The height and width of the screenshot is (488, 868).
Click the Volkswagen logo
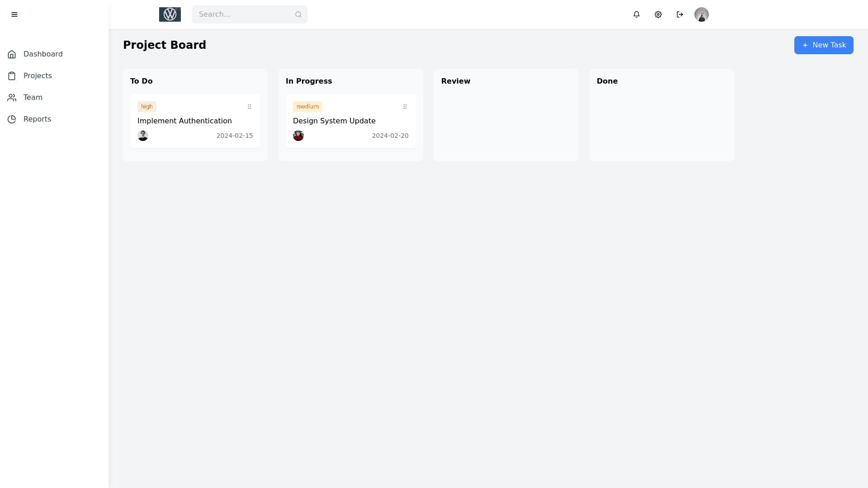click(x=170, y=14)
